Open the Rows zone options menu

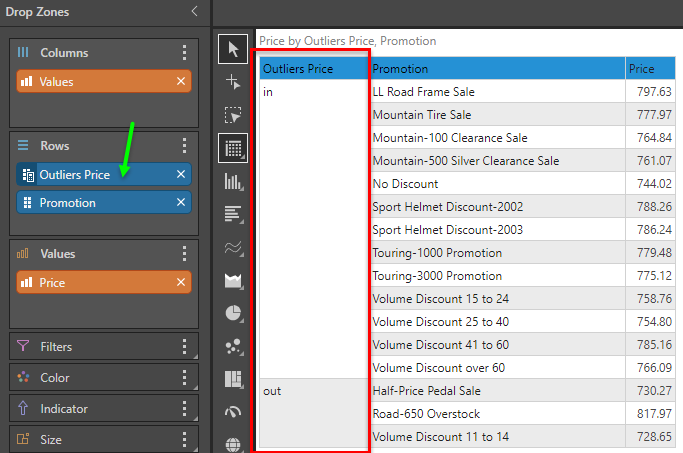click(184, 146)
